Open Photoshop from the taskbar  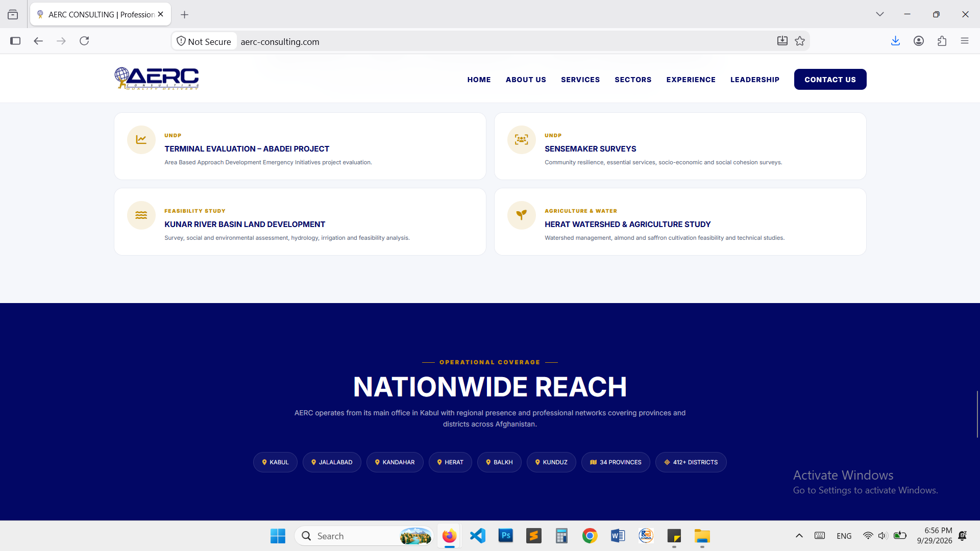[x=506, y=536]
